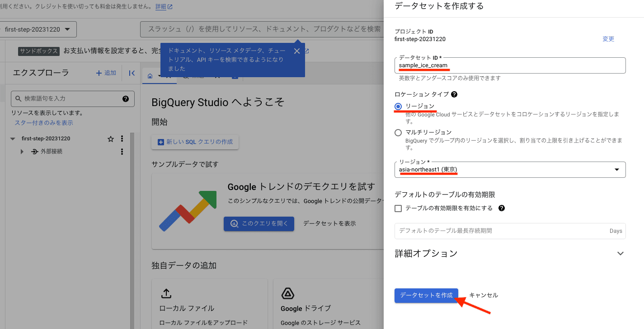
Task: Click the ローカルファイル upload icon
Action: click(166, 293)
